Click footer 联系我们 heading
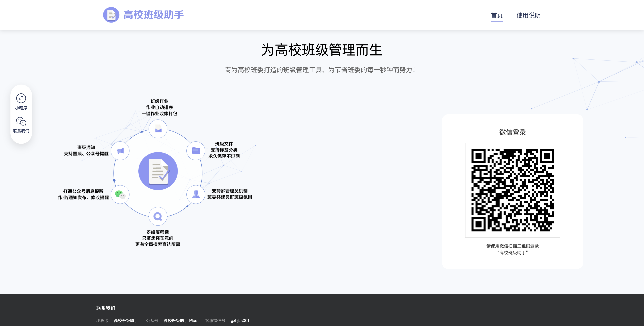The image size is (644, 326). click(x=106, y=308)
